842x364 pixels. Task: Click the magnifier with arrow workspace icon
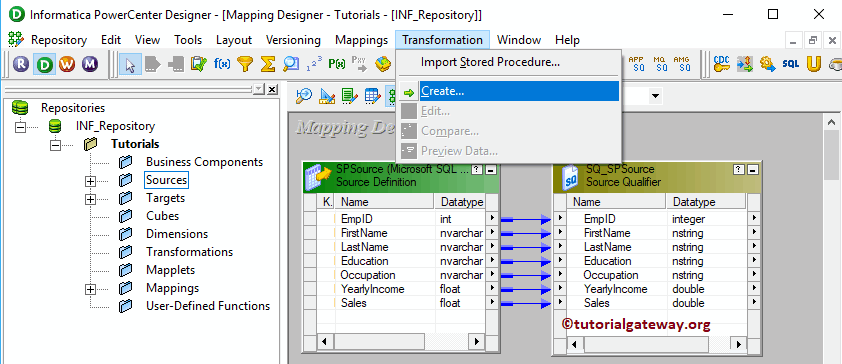click(304, 96)
